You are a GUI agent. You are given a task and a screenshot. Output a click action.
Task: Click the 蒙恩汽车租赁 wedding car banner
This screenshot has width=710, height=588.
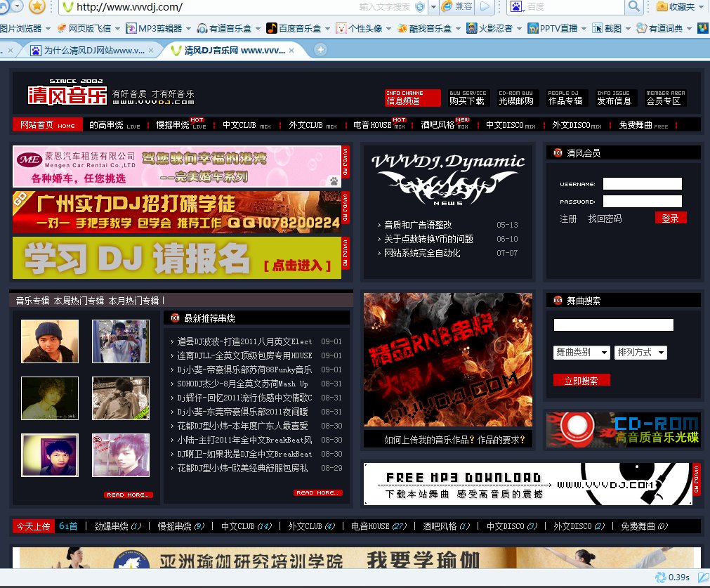(176, 166)
